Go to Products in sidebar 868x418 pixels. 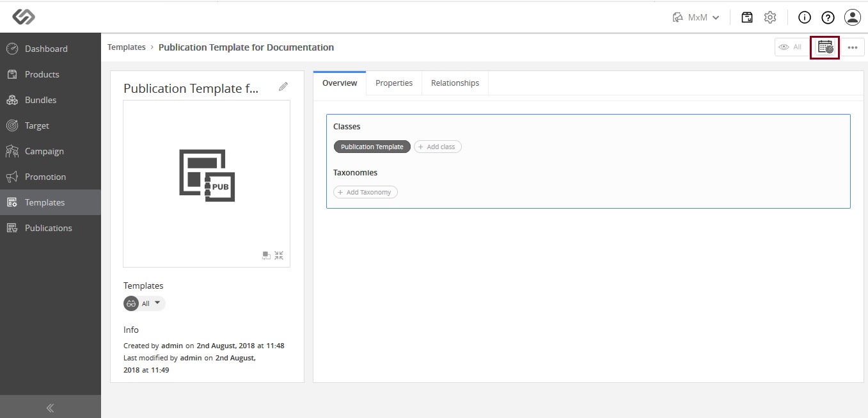[51, 74]
